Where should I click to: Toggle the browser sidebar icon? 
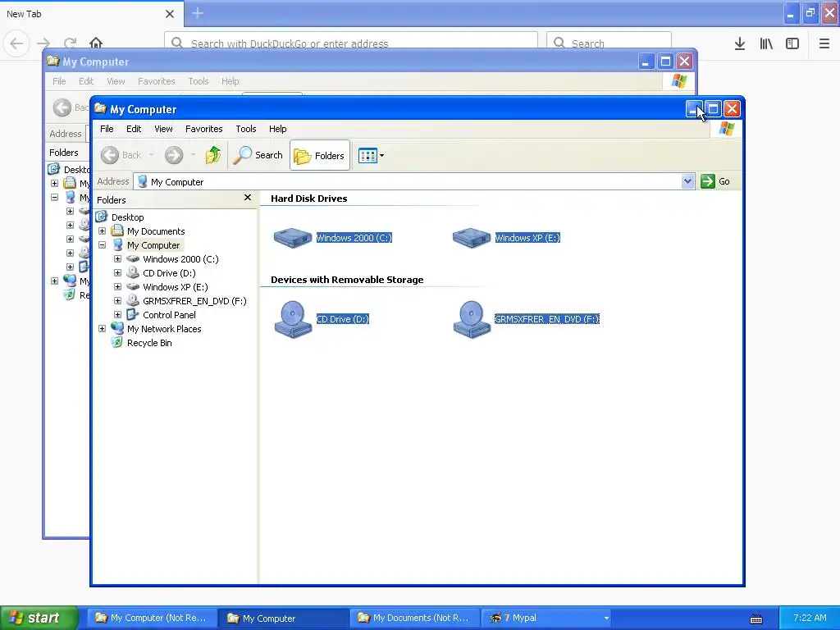coord(792,43)
